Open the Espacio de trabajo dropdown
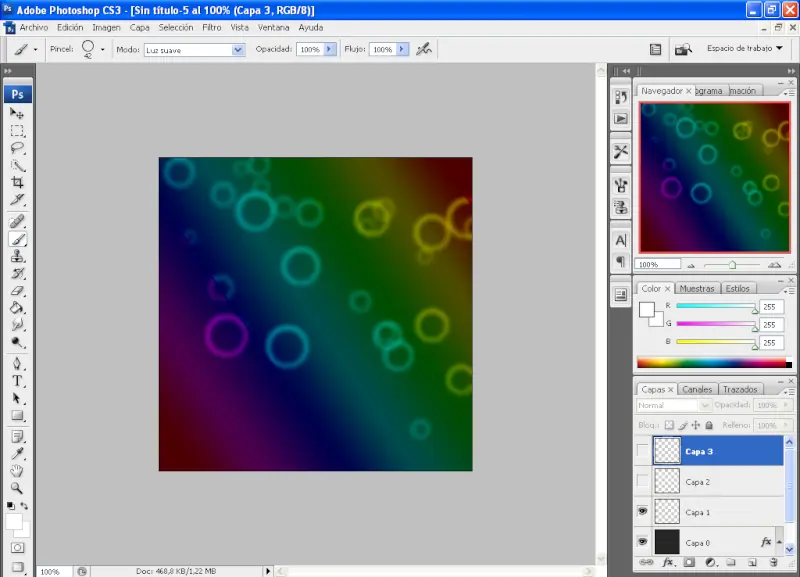The height and width of the screenshot is (577, 800). click(x=744, y=48)
